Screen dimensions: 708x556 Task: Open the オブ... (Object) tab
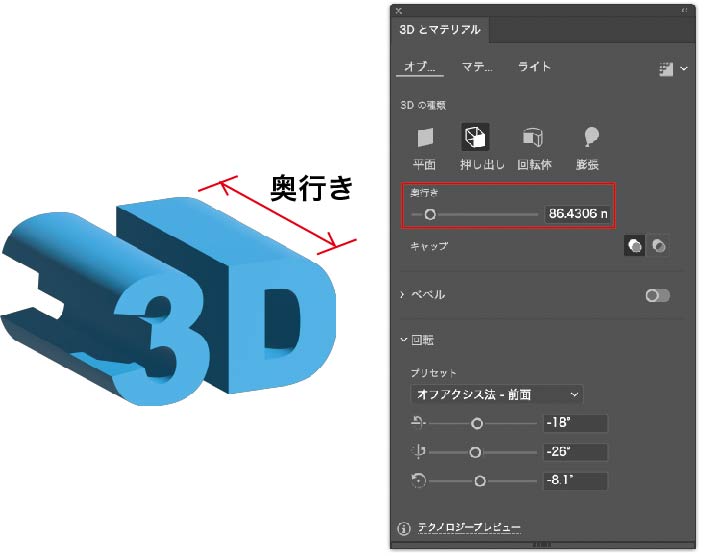(x=419, y=67)
